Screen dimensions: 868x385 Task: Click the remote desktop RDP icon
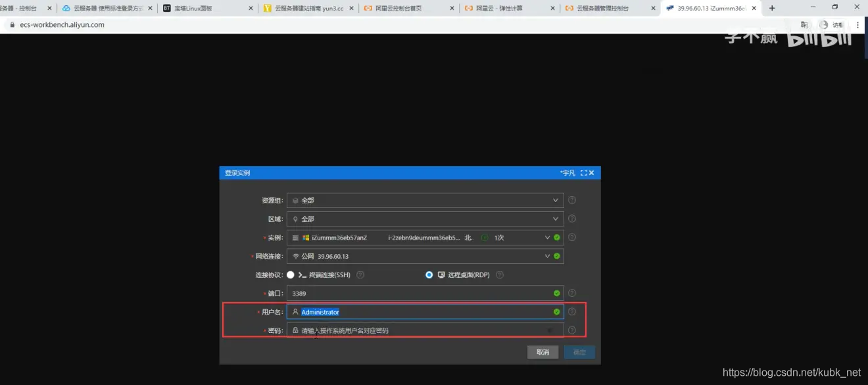tap(441, 274)
